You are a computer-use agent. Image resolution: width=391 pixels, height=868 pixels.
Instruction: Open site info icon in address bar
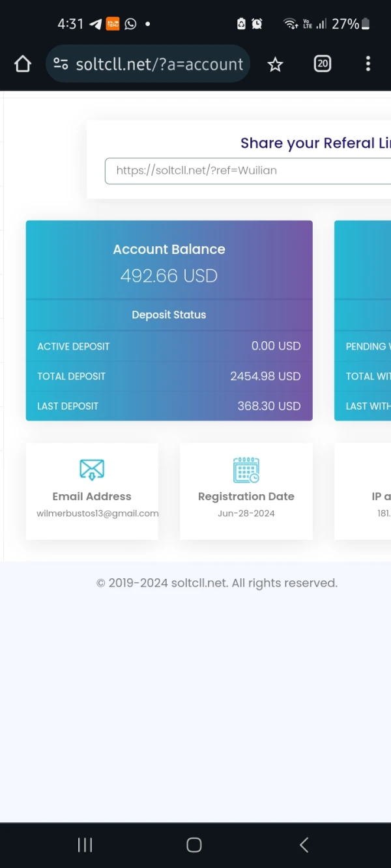click(61, 64)
